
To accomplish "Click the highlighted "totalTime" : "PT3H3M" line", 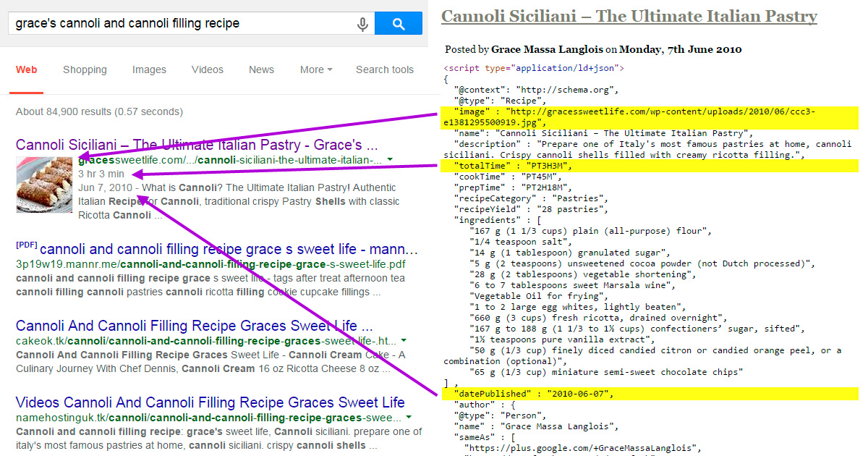I will pos(649,166).
